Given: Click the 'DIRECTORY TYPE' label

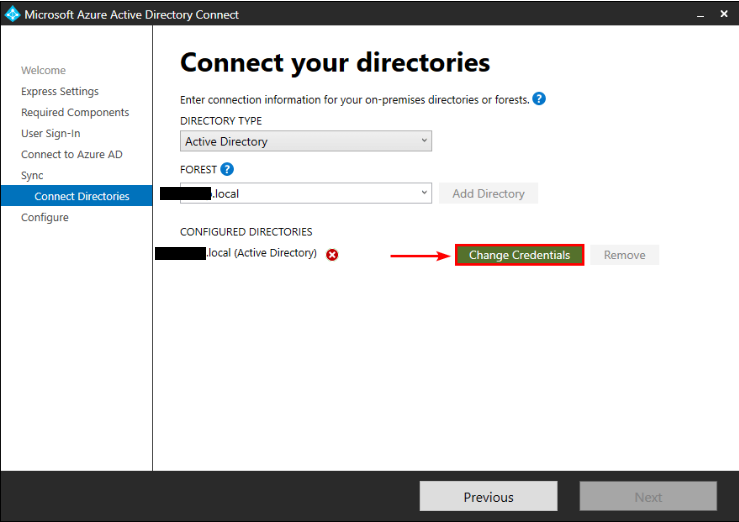Looking at the screenshot, I should pyautogui.click(x=221, y=121).
